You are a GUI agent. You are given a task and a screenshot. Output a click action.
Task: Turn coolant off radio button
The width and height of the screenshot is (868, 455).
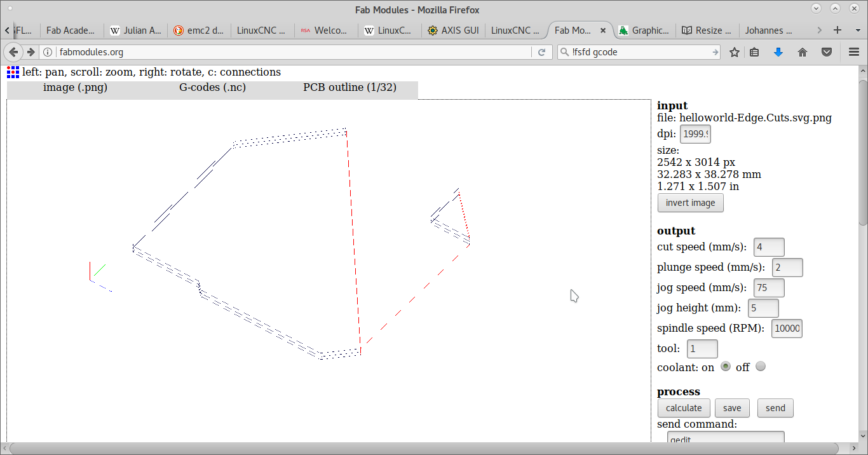click(761, 366)
